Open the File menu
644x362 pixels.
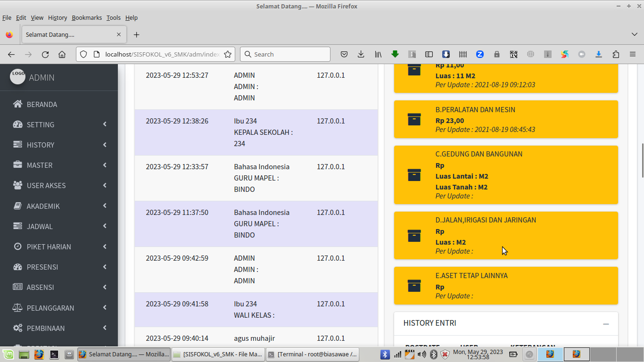(7, 17)
